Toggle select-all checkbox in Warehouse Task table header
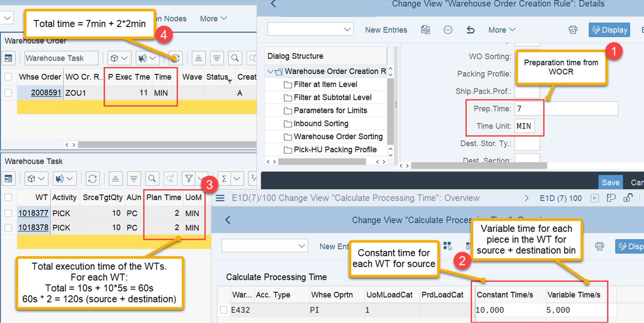This screenshot has width=644, height=323. [x=8, y=197]
